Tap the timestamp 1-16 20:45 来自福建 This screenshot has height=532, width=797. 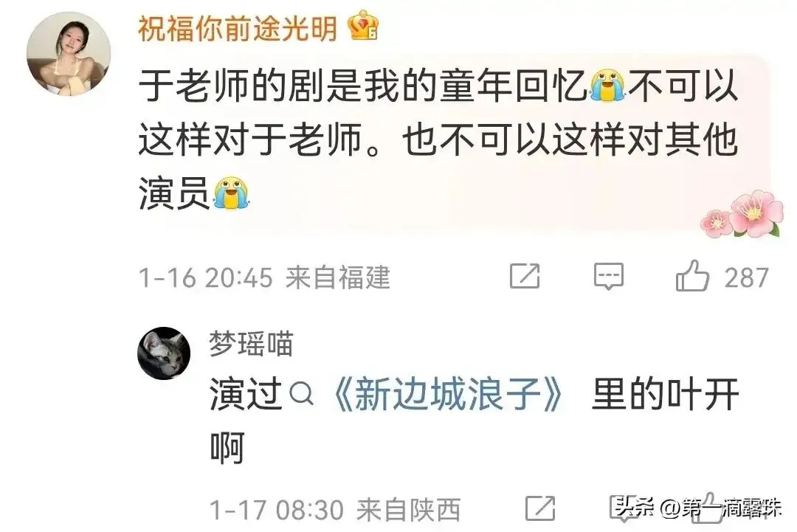pos(264,277)
